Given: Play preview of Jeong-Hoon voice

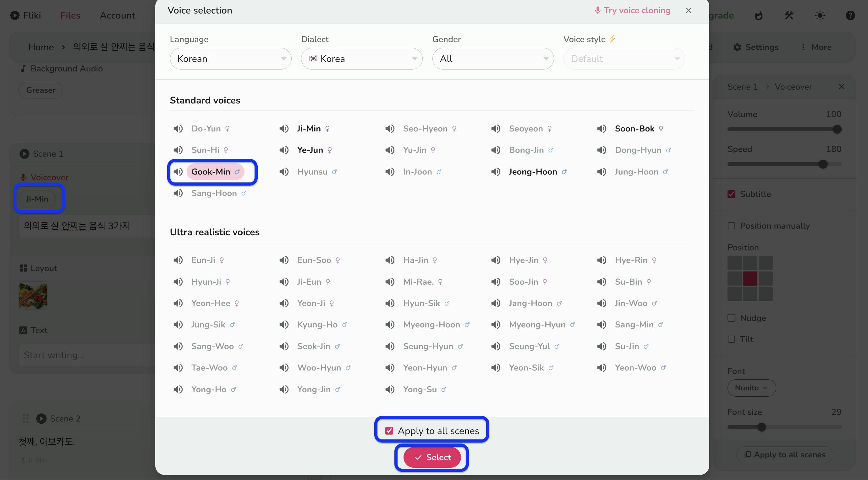Looking at the screenshot, I should coord(496,172).
